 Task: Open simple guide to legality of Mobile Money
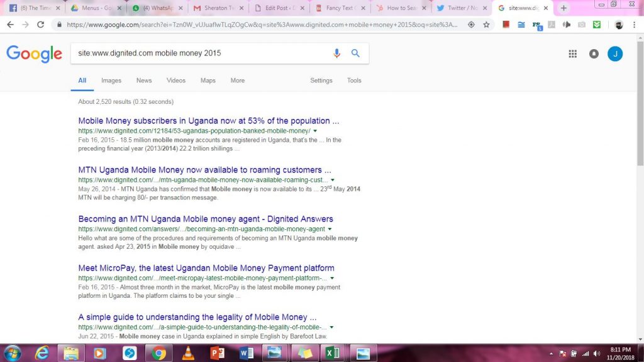point(197,317)
